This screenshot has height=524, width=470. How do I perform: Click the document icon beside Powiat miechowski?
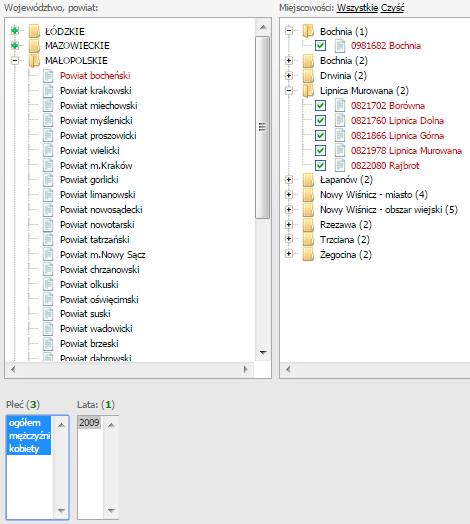click(x=48, y=106)
